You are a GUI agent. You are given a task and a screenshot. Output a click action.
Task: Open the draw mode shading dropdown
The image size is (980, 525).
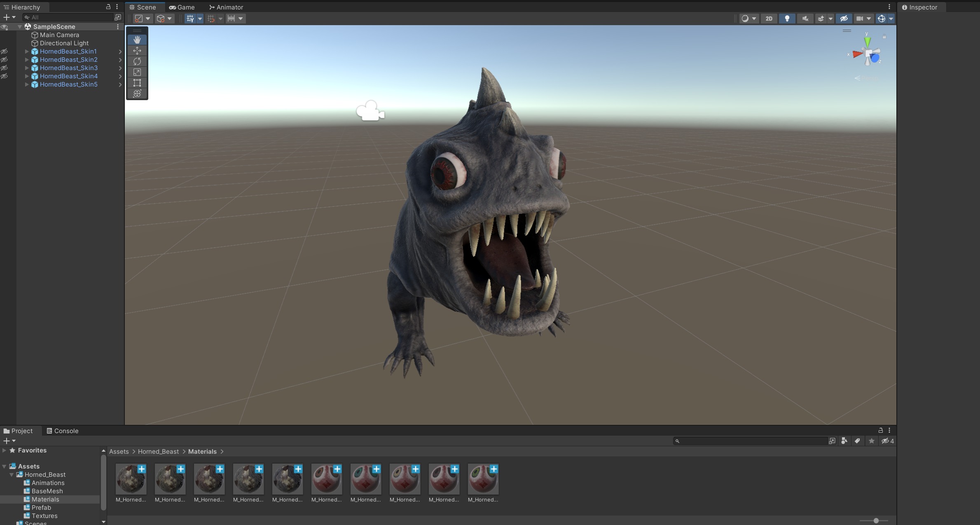tap(749, 19)
